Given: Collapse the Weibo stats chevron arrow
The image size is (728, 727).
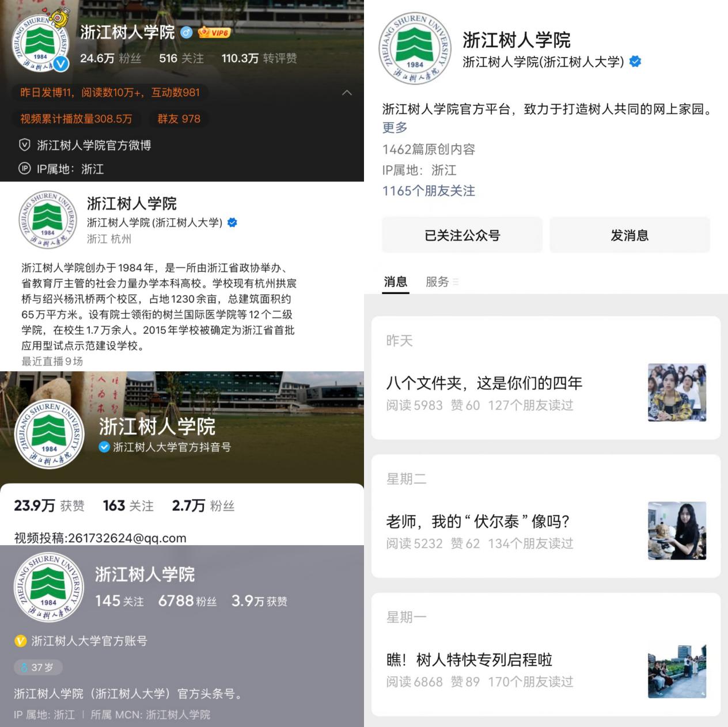Looking at the screenshot, I should tap(347, 93).
